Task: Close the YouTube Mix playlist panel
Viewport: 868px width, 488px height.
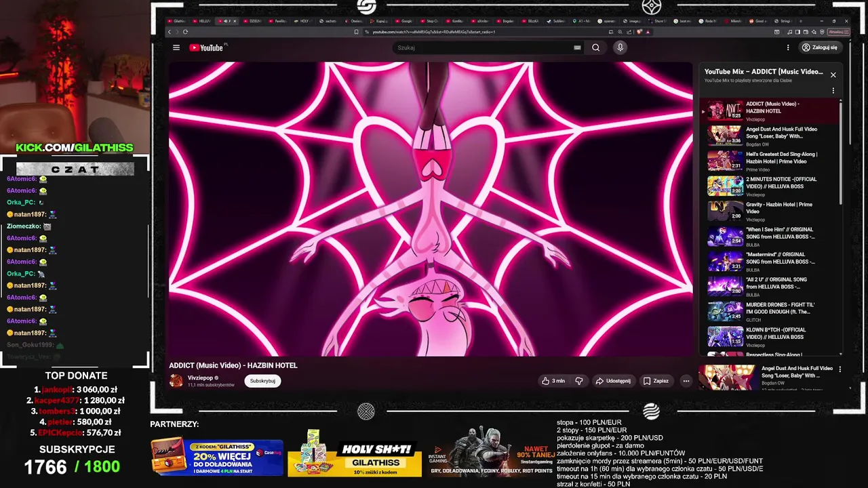Action: tap(833, 75)
